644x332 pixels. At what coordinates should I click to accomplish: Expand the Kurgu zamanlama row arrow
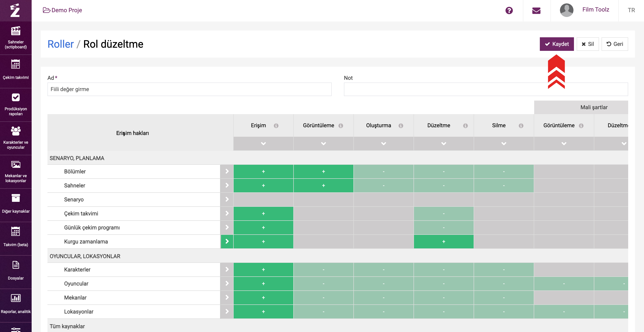(x=227, y=242)
